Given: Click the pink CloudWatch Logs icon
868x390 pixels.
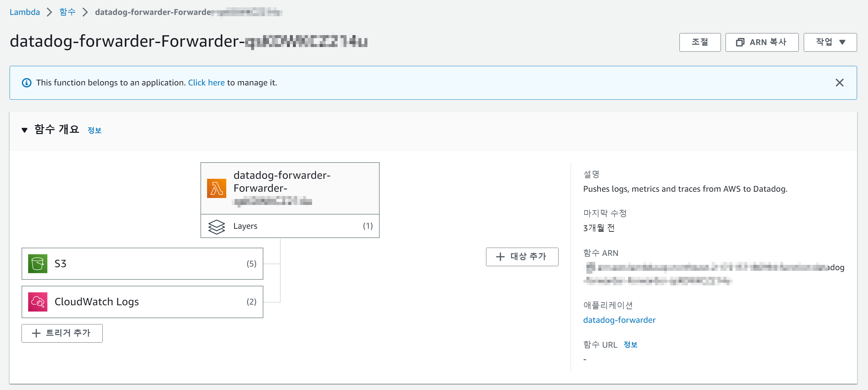Looking at the screenshot, I should click(37, 302).
